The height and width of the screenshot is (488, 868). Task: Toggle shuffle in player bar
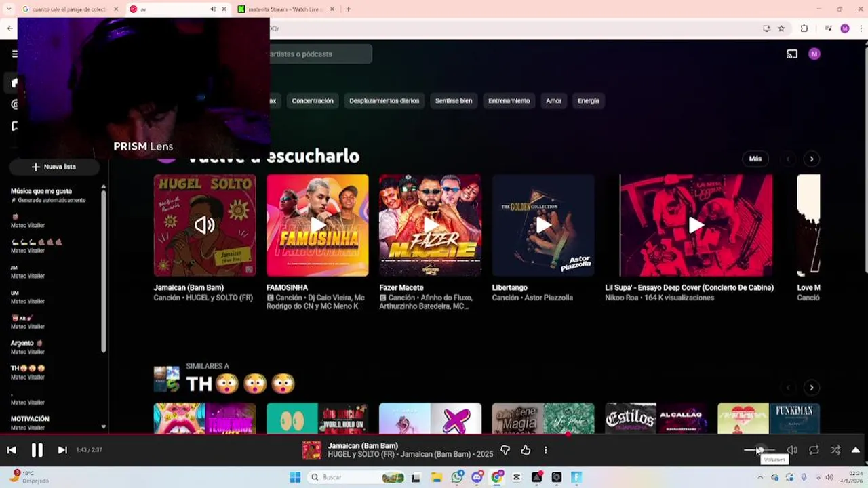pyautogui.click(x=835, y=450)
